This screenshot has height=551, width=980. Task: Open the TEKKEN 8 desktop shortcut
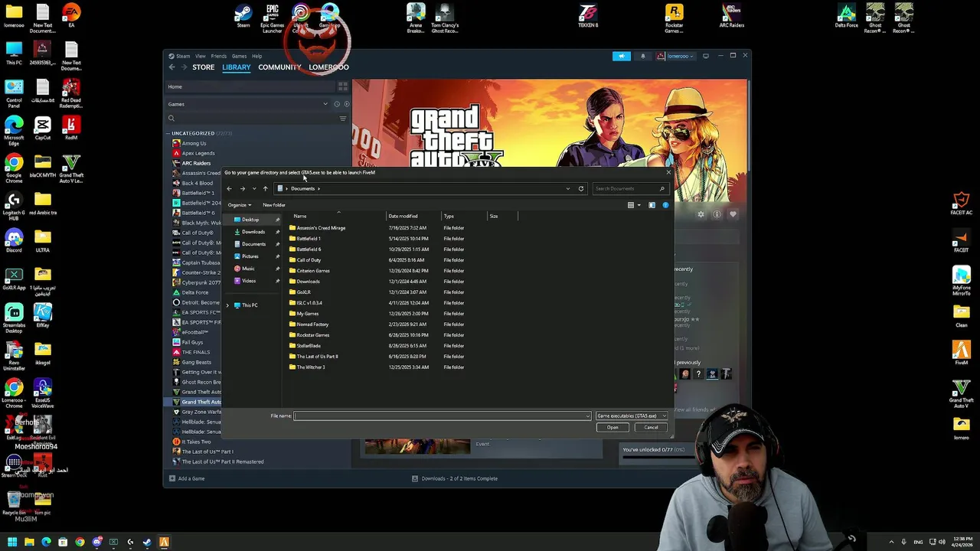[x=588, y=16]
